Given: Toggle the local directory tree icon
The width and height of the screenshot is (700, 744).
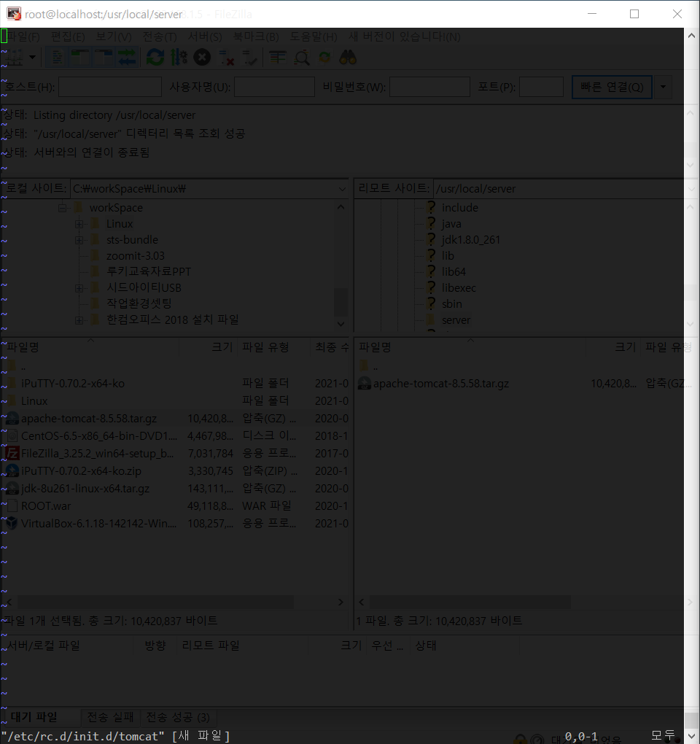Looking at the screenshot, I should point(80,58).
